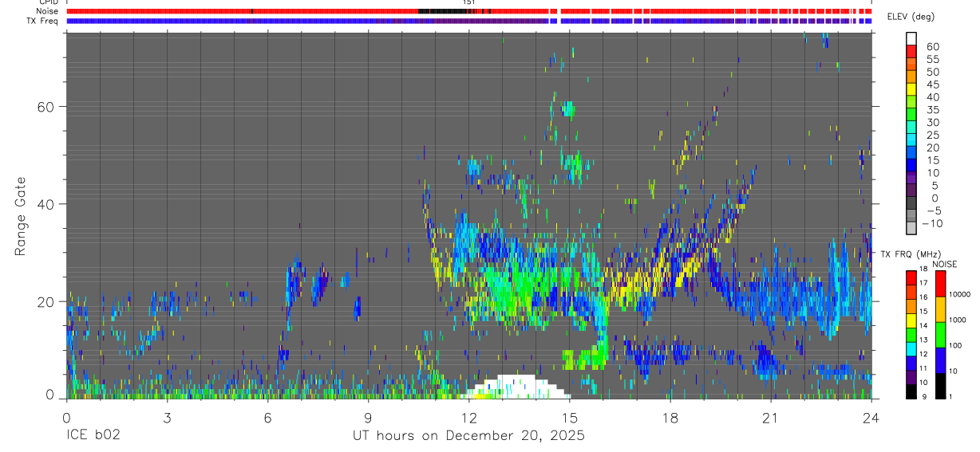980x452 pixels.
Task: Click the x-axis tick label '3'
Action: click(167, 418)
